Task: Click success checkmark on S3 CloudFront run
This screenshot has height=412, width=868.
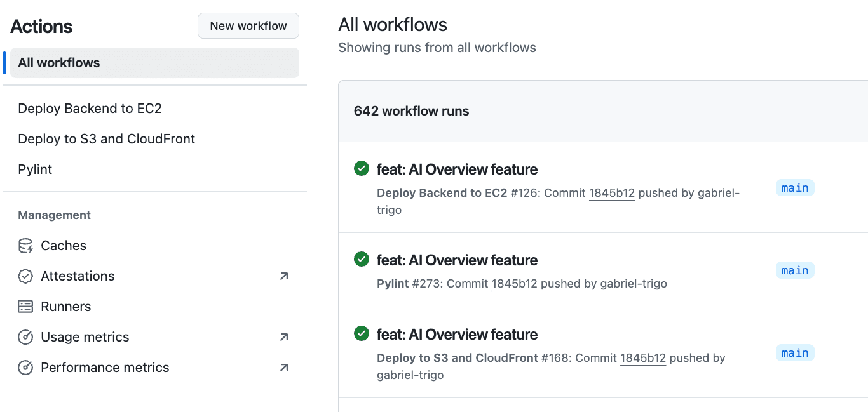Action: coord(361,334)
